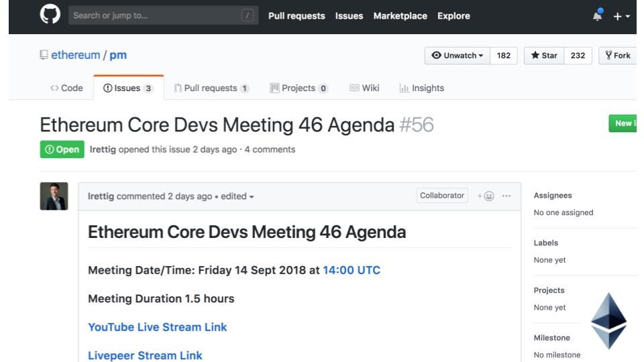Click the Ethereum diamond logo
The height and width of the screenshot is (362, 644).
point(608,320)
